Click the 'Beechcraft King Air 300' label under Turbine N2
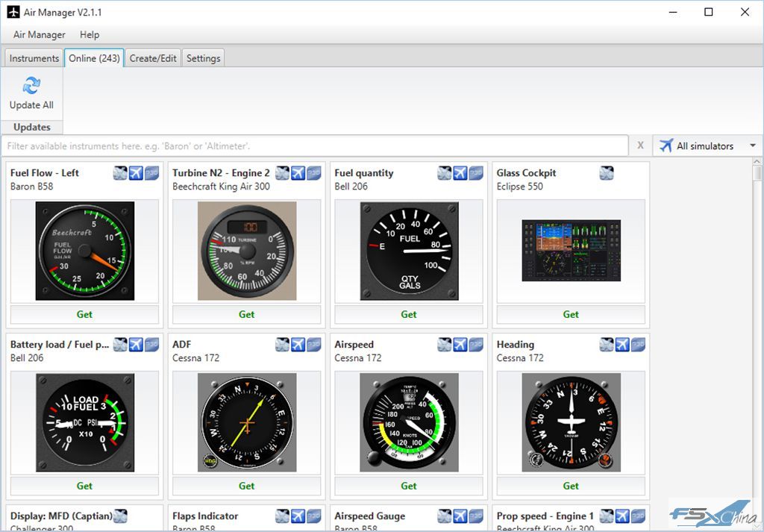Viewport: 764px width, 532px height. pos(221,186)
